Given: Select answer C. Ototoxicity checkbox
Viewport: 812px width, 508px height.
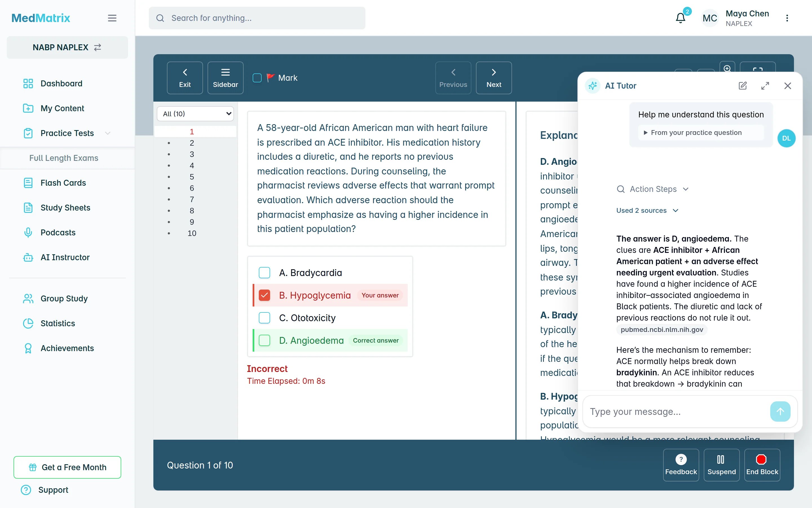Looking at the screenshot, I should pos(264,317).
